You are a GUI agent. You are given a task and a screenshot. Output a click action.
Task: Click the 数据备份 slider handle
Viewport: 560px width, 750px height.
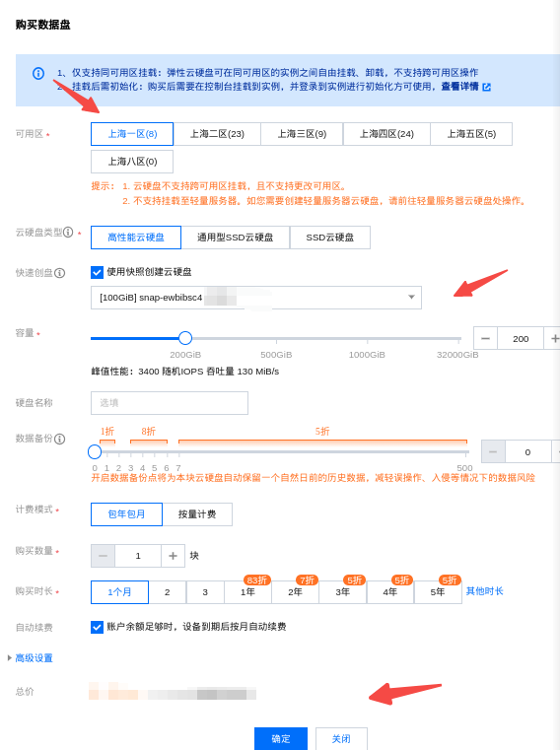point(95,451)
